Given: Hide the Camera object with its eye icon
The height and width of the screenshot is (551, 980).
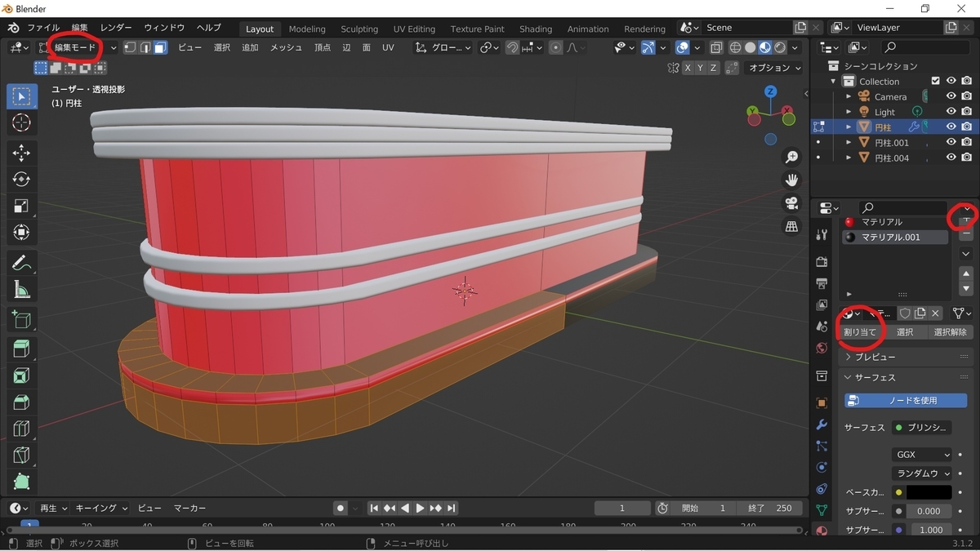Looking at the screenshot, I should [x=951, y=96].
